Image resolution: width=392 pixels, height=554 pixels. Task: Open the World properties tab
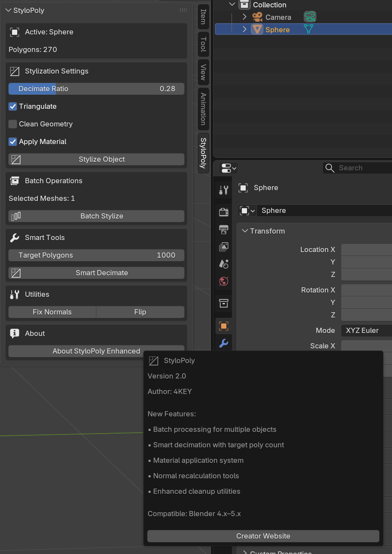click(x=223, y=281)
